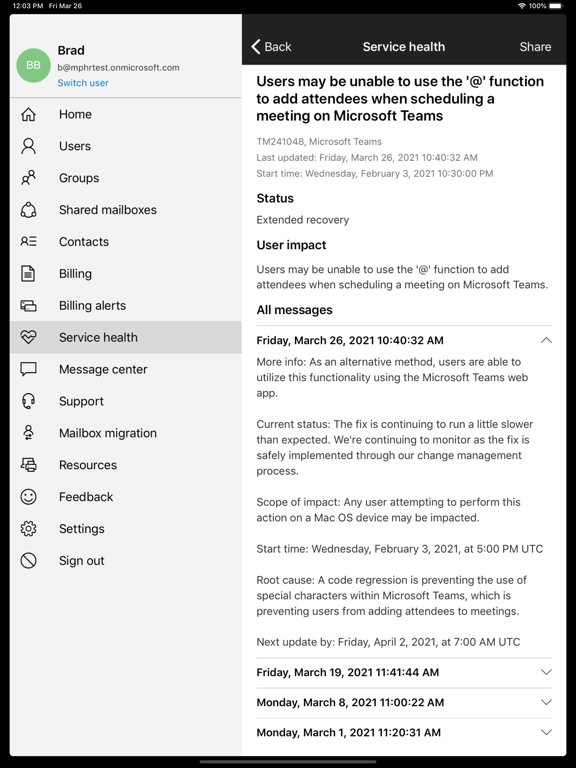Tap the Share button
Image resolution: width=576 pixels, height=768 pixels.
[535, 47]
